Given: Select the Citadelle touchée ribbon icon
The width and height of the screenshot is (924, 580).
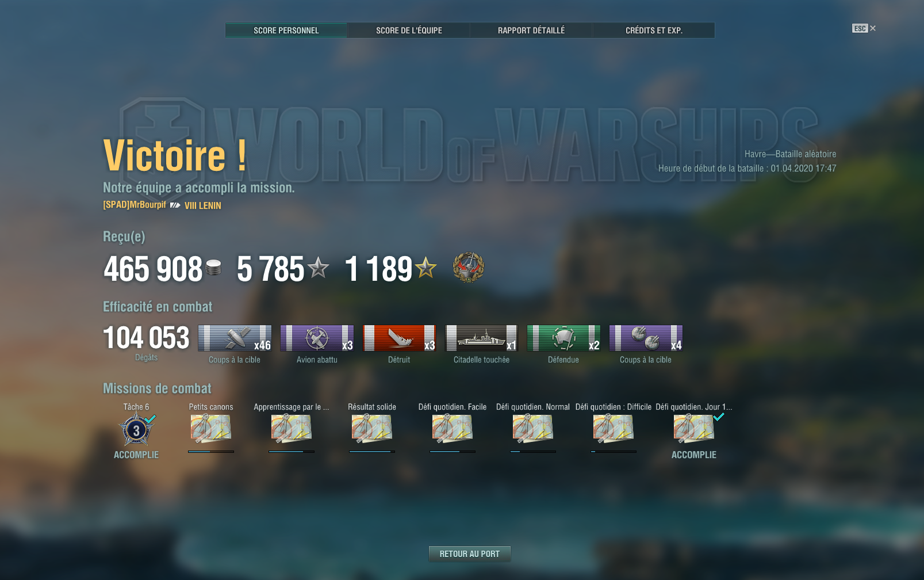Looking at the screenshot, I should click(x=481, y=338).
